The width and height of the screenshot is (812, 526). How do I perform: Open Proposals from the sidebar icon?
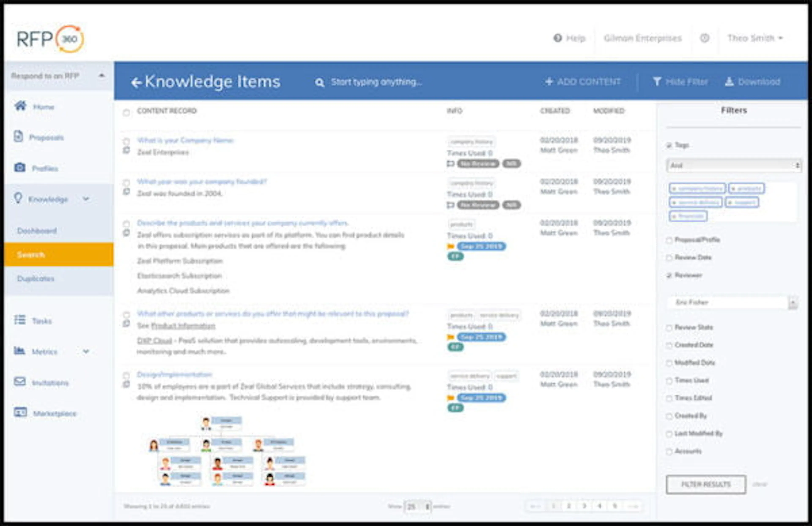(18, 137)
